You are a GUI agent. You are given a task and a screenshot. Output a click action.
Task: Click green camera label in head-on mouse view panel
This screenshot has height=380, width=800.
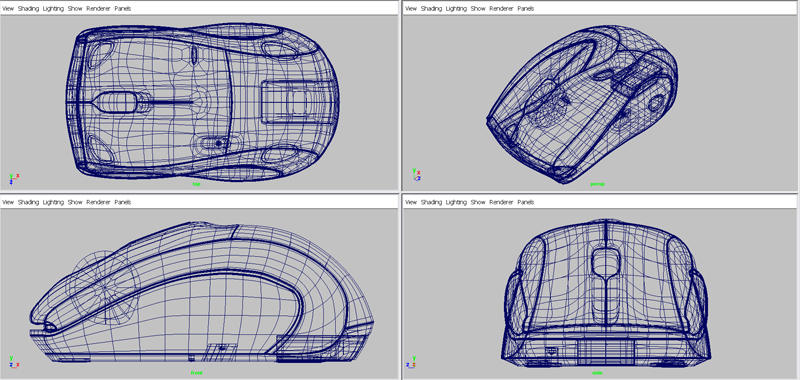pos(597,373)
